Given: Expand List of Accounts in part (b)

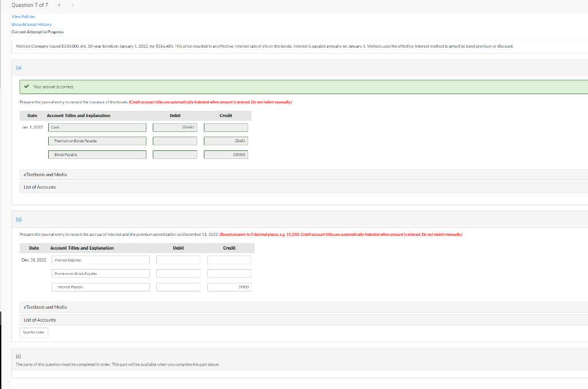Looking at the screenshot, I should (x=303, y=320).
